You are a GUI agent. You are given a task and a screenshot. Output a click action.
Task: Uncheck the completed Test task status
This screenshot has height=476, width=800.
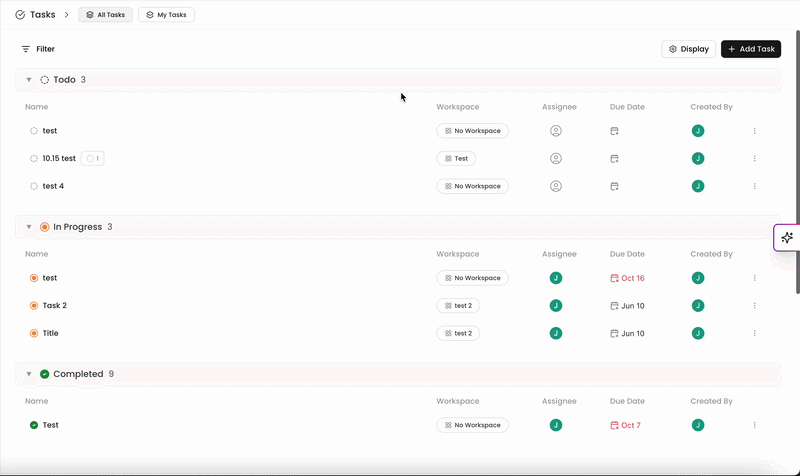pos(34,425)
